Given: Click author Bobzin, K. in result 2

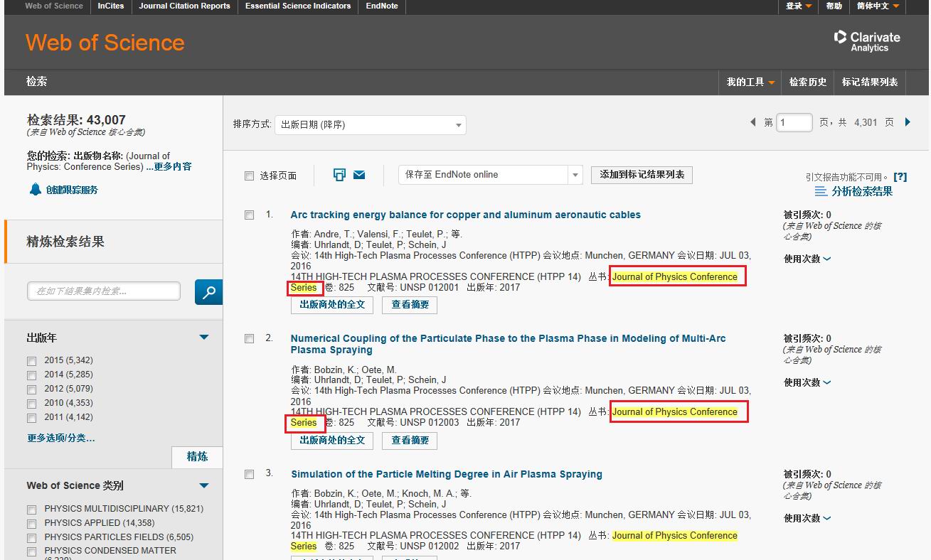Looking at the screenshot, I should click(x=335, y=370).
